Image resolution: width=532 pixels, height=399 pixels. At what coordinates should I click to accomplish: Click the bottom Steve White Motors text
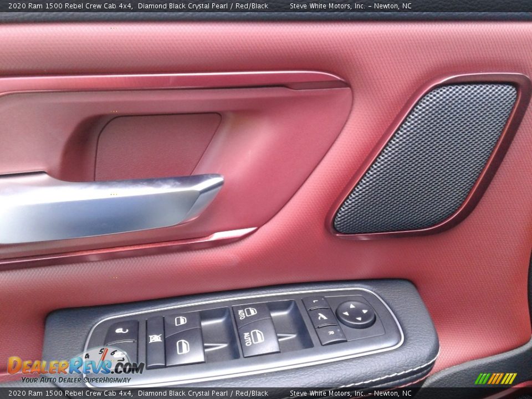pyautogui.click(x=350, y=393)
